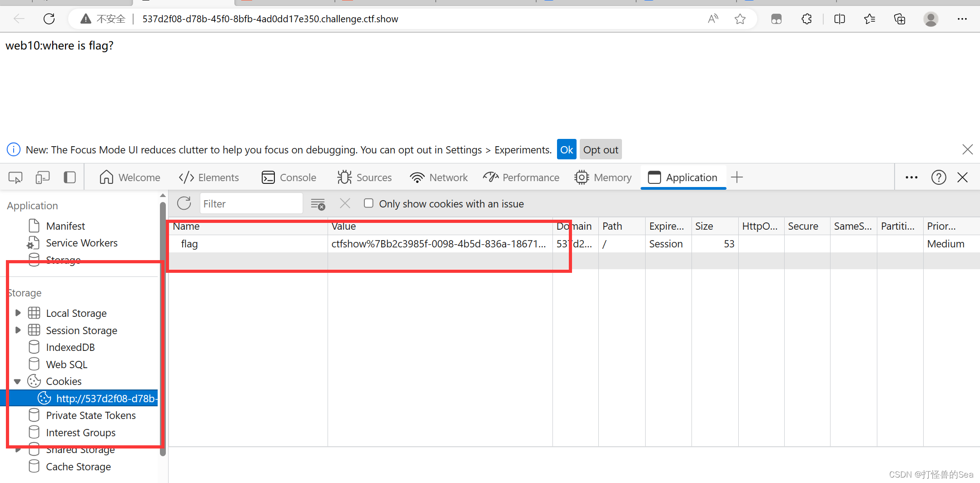Switch to the Network panel
This screenshot has height=483, width=980.
[x=438, y=177]
